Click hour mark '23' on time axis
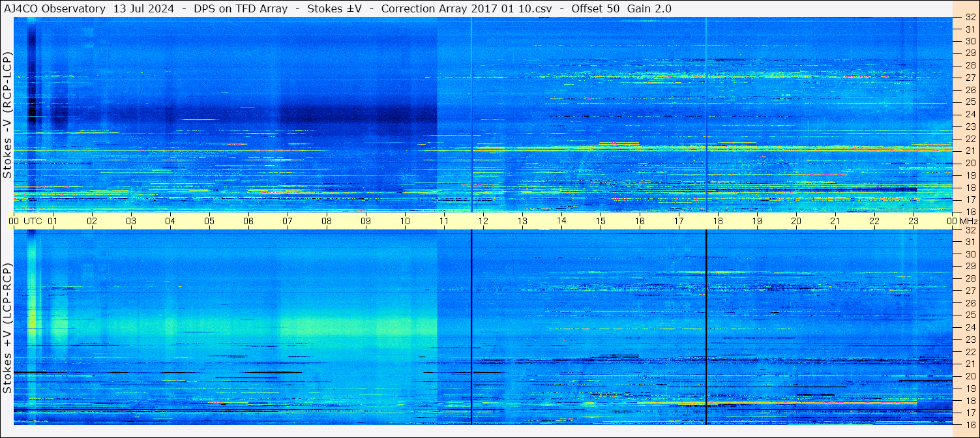Viewport: 980px width, 438px height. click(x=913, y=221)
